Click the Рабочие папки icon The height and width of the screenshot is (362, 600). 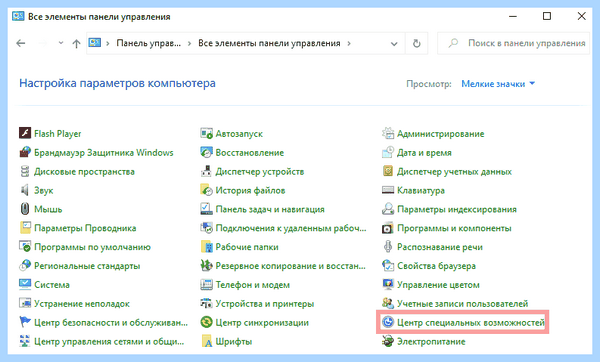pos(207,246)
